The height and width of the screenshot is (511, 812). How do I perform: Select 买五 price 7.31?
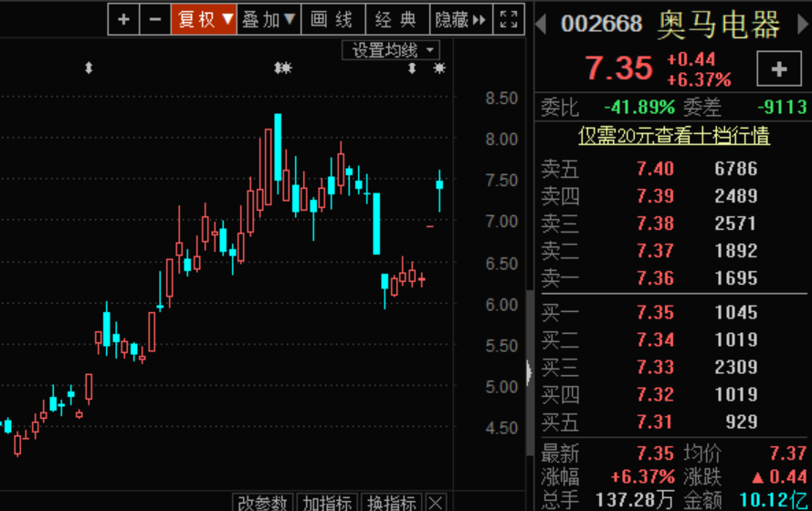(x=655, y=422)
